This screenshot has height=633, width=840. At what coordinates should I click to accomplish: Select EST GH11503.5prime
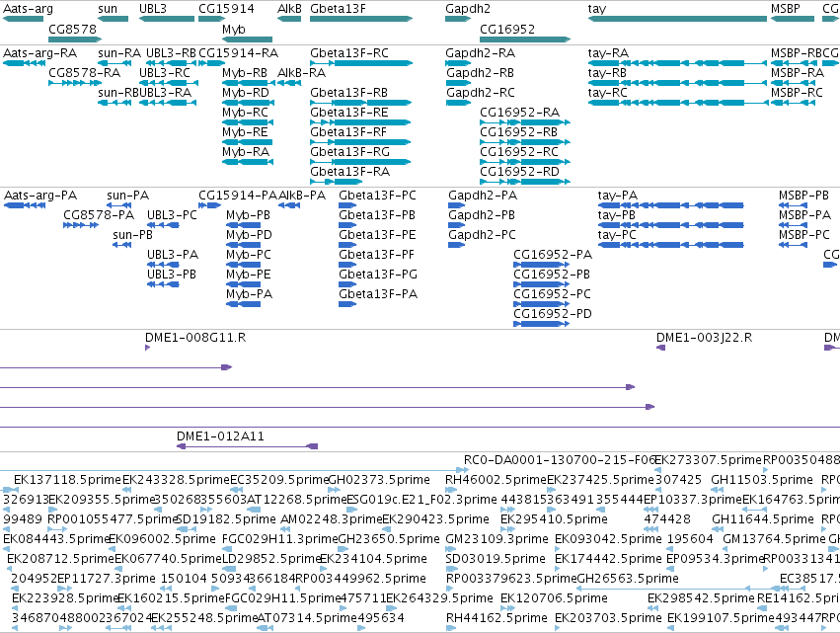718,490
